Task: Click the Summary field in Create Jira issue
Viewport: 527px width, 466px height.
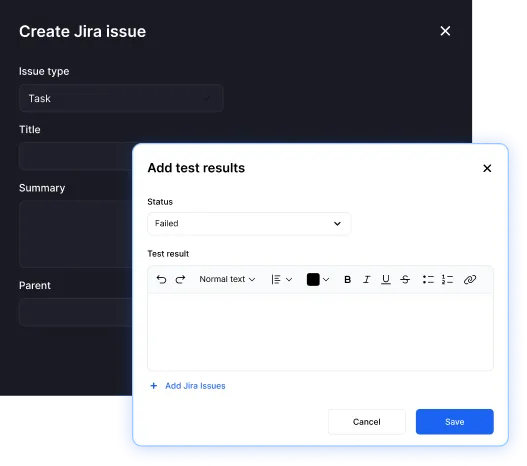Action: click(76, 234)
